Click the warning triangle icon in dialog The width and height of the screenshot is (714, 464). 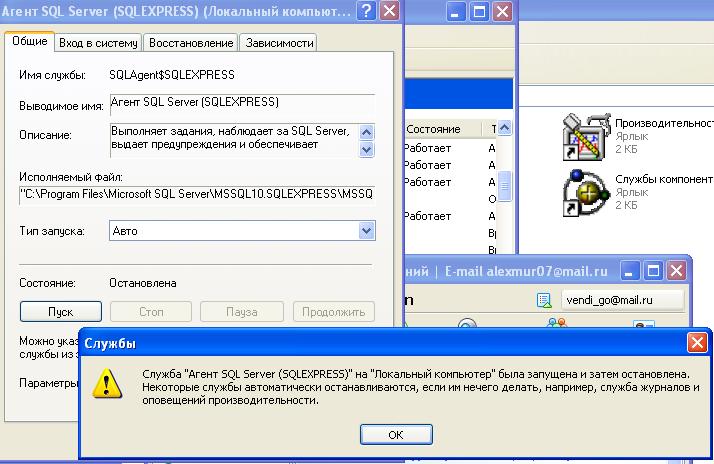(107, 384)
